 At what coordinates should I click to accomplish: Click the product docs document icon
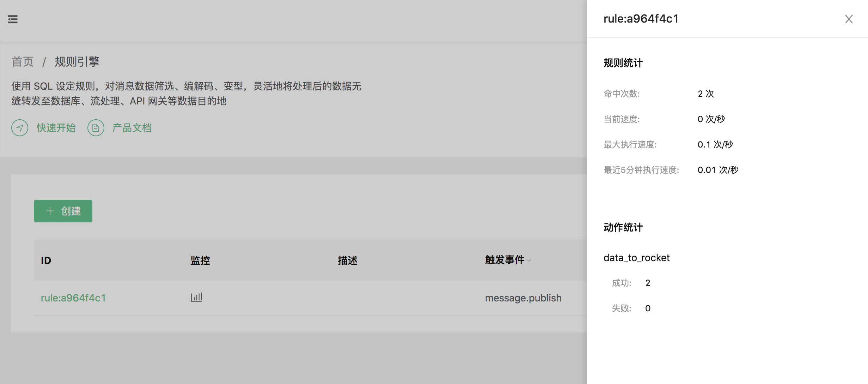coord(96,128)
